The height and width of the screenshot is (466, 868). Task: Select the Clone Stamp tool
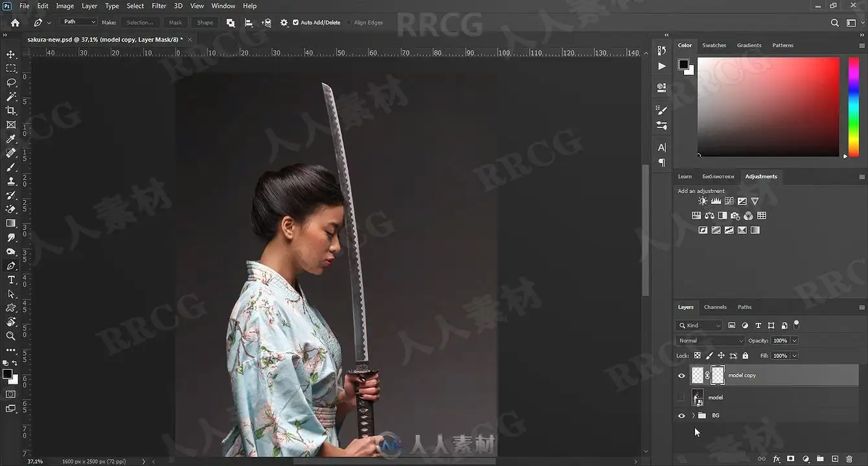pyautogui.click(x=11, y=181)
